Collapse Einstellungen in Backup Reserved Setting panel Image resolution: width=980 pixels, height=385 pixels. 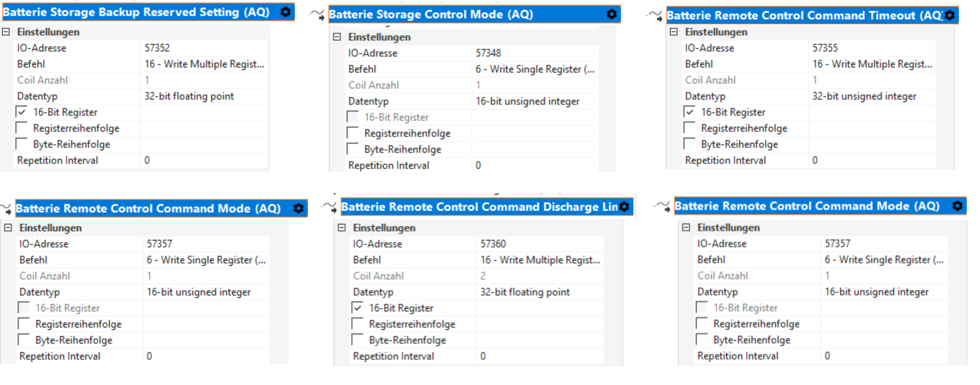coord(6,32)
